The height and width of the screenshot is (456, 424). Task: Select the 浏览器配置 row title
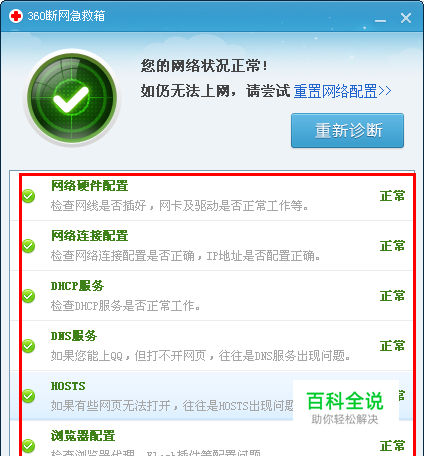[x=83, y=436]
